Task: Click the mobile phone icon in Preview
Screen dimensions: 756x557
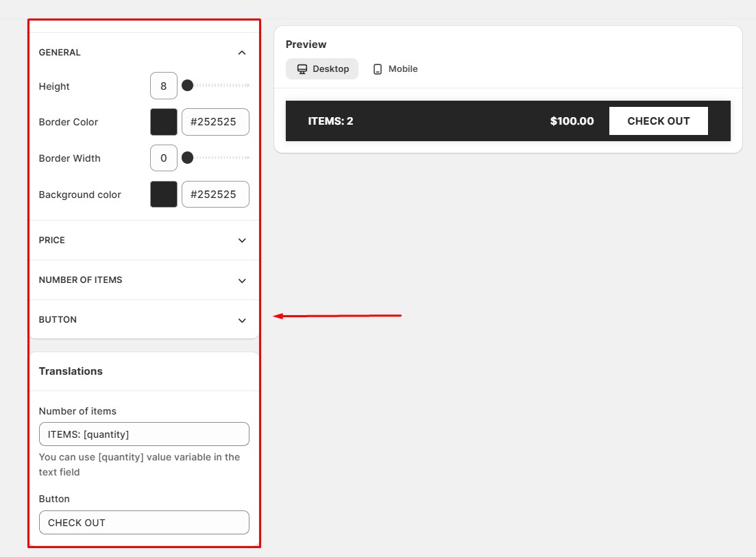Action: click(x=377, y=69)
